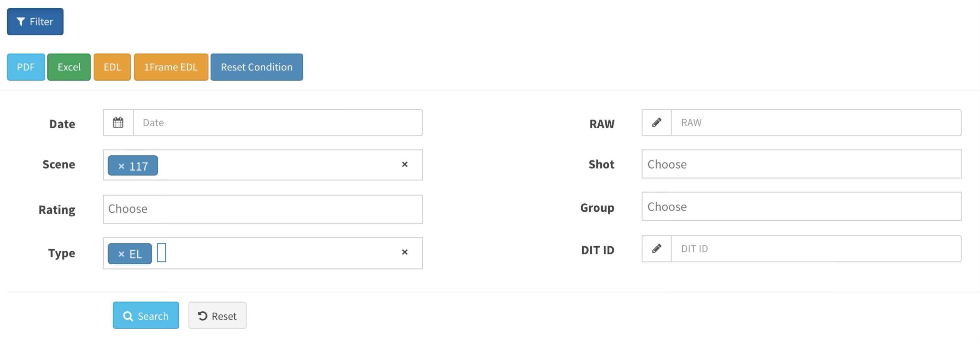Generate the 1Frame EDL export
The height and width of the screenshot is (342, 980).
click(x=171, y=67)
